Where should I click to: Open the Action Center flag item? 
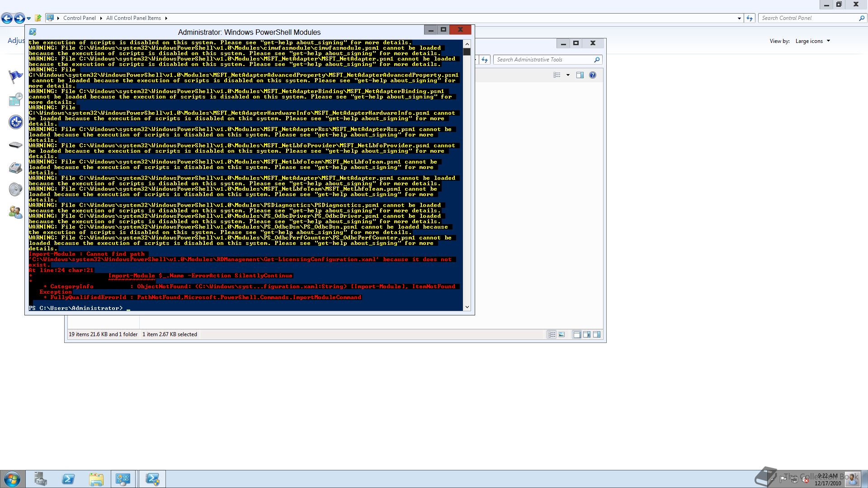pyautogui.click(x=15, y=77)
